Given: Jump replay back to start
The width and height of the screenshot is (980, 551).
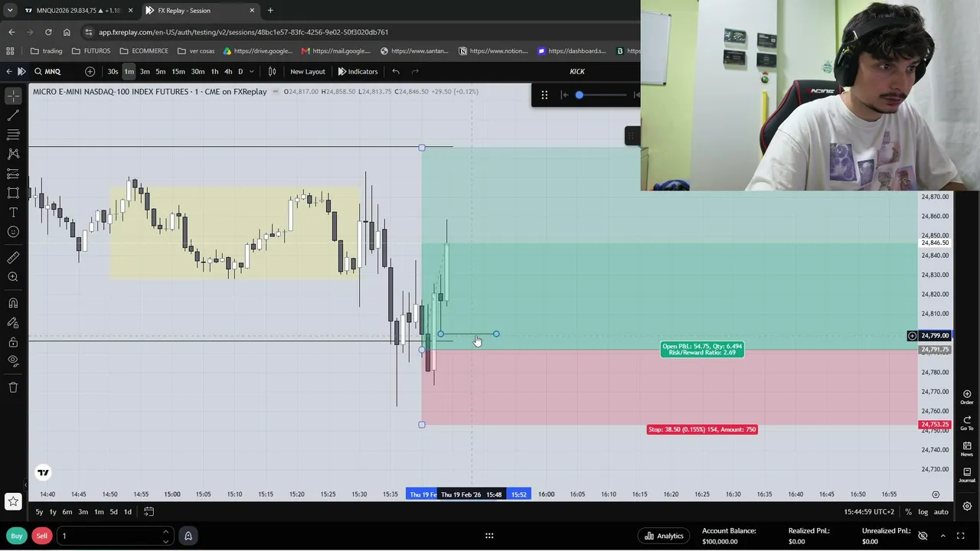Looking at the screenshot, I should [x=565, y=95].
